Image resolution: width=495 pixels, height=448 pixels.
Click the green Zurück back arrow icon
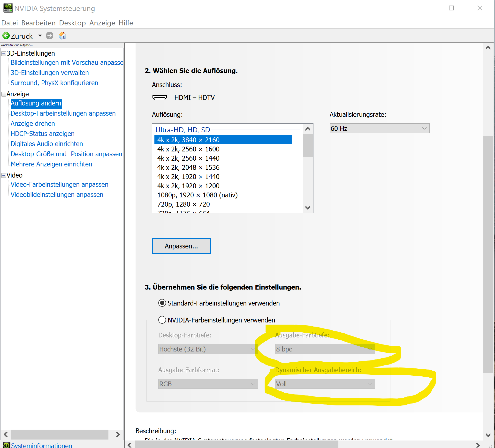(x=6, y=36)
